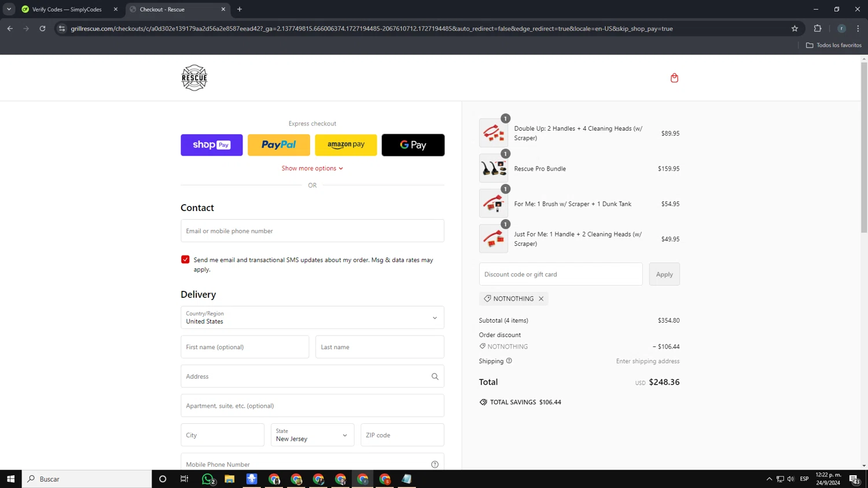
Task: Click the Last name field
Action: [x=380, y=347]
